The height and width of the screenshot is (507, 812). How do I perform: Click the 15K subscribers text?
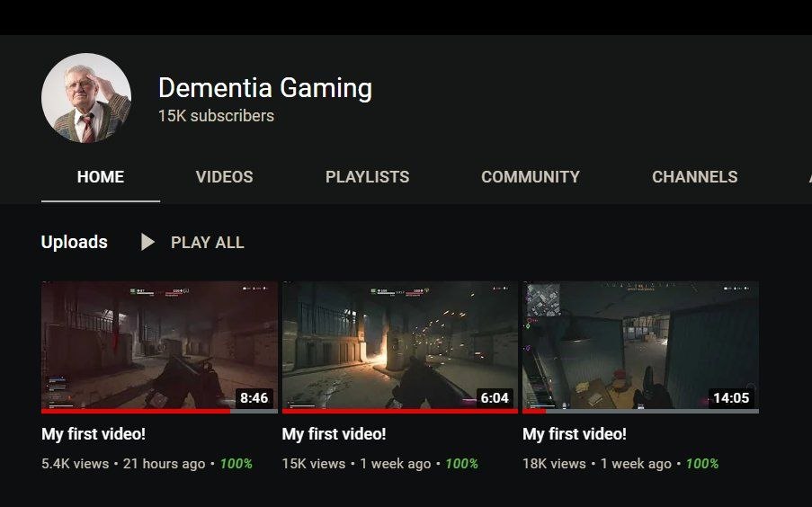216,115
